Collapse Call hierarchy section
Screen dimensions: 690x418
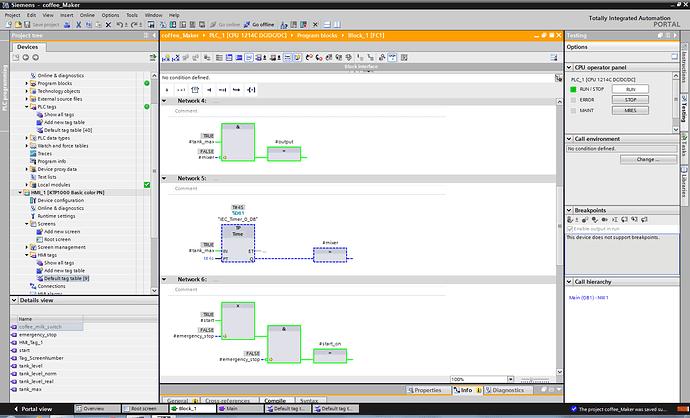tap(569, 282)
